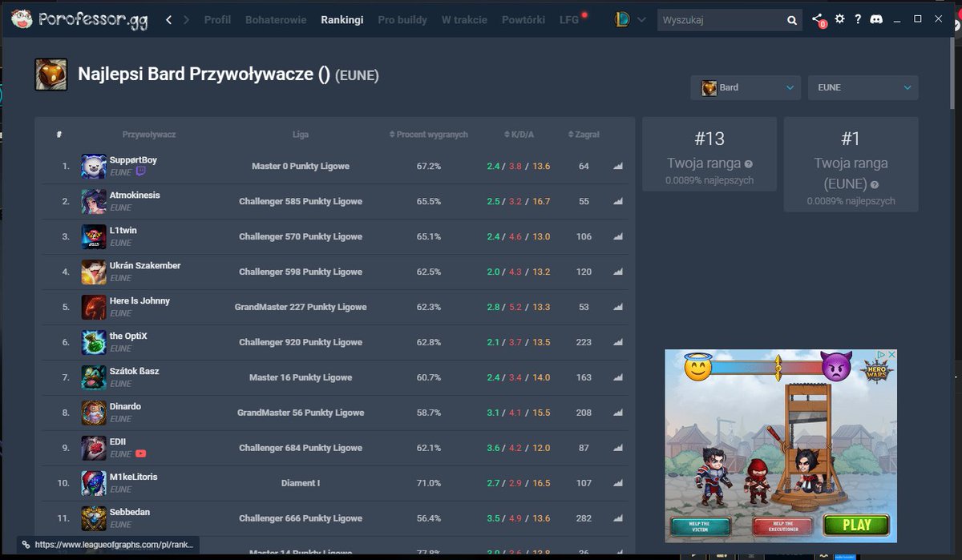Open Here Is Johnny summoner profile
The height and width of the screenshot is (560, 962).
coord(139,301)
